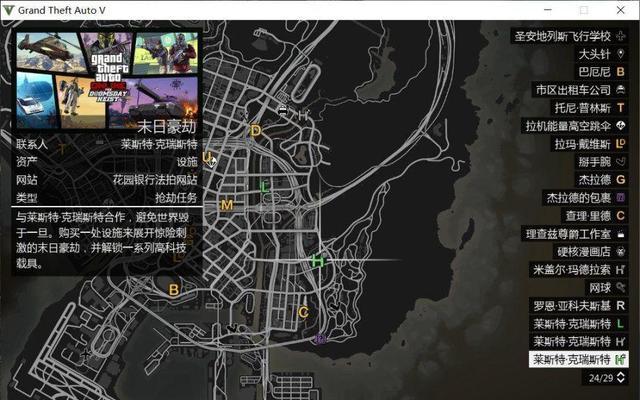The image size is (640, 400).
Task: Click the parachute marker beside U on map
Action: 212,162
